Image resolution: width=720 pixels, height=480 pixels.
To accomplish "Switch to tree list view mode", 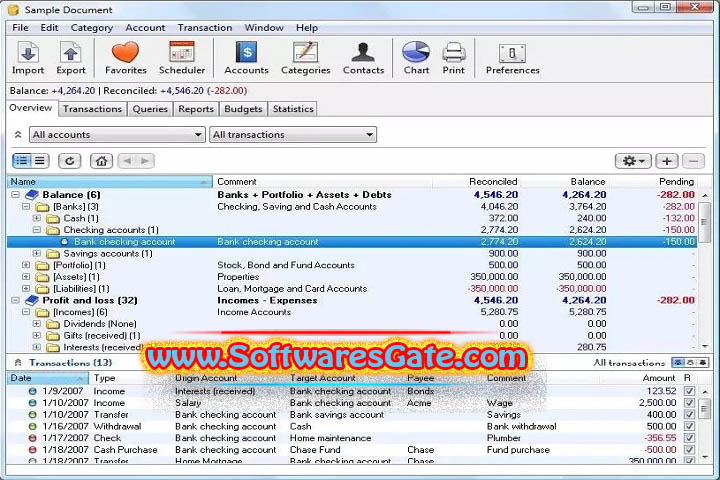I will (22, 161).
